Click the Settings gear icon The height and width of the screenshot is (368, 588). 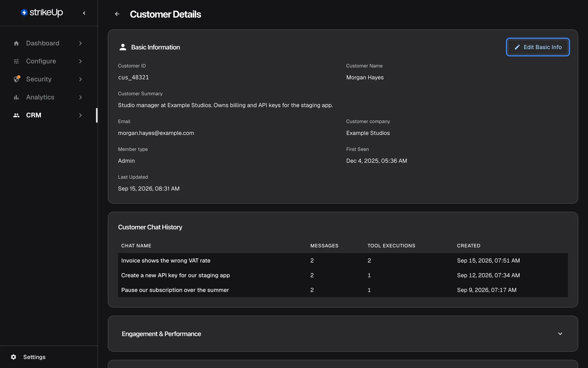click(13, 357)
